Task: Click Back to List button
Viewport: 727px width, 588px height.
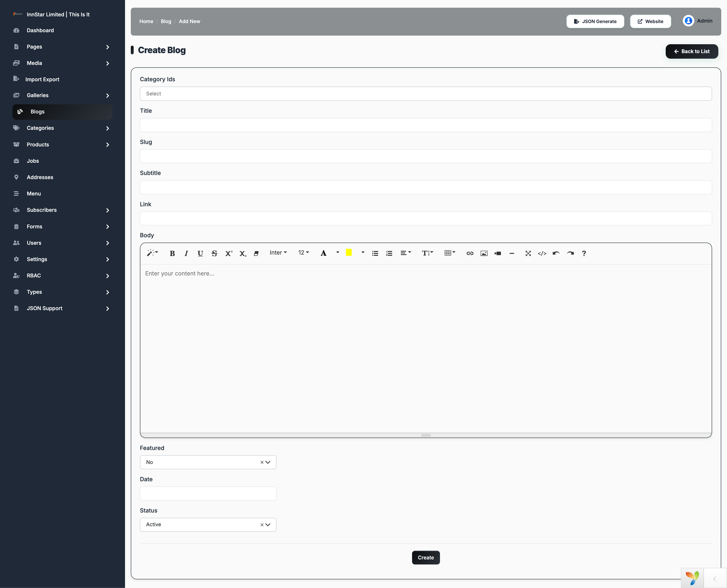Action: coord(691,51)
